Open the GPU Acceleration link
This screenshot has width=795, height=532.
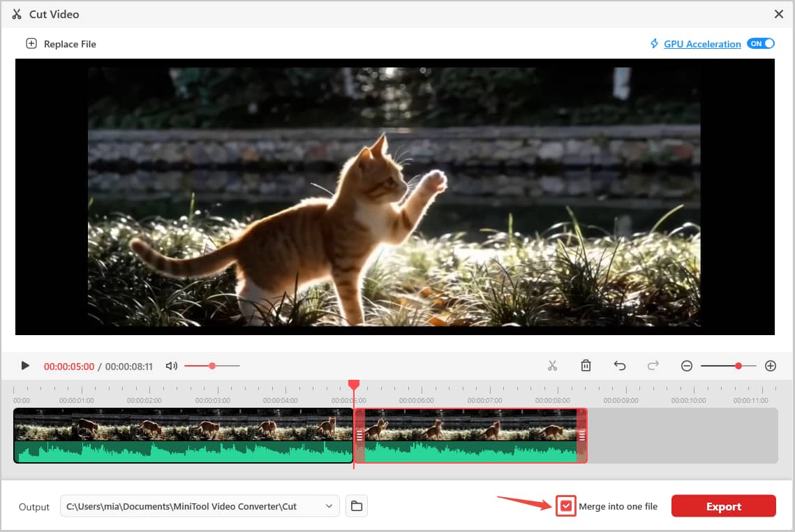pyautogui.click(x=702, y=44)
